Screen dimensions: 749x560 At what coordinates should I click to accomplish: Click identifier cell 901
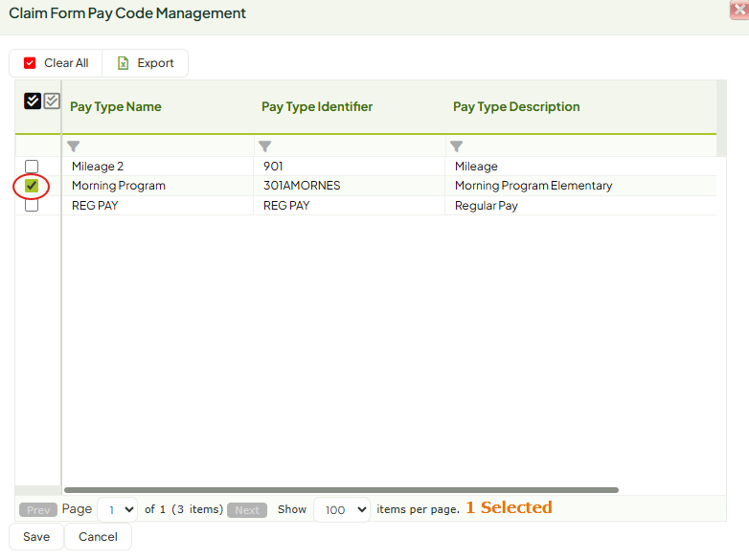point(350,167)
